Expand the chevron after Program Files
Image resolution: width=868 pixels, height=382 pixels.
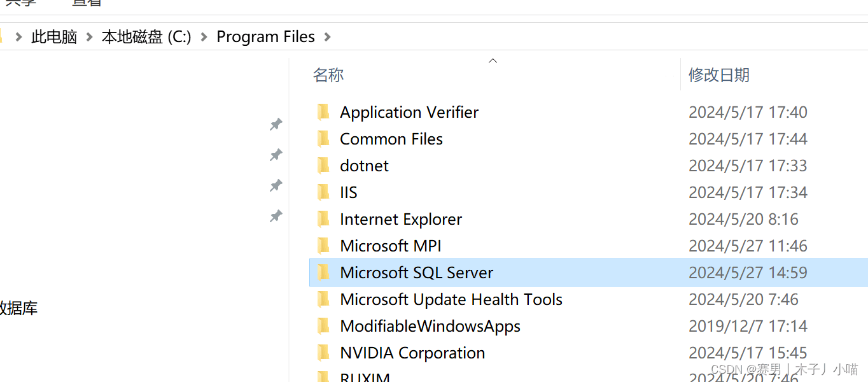pos(327,37)
